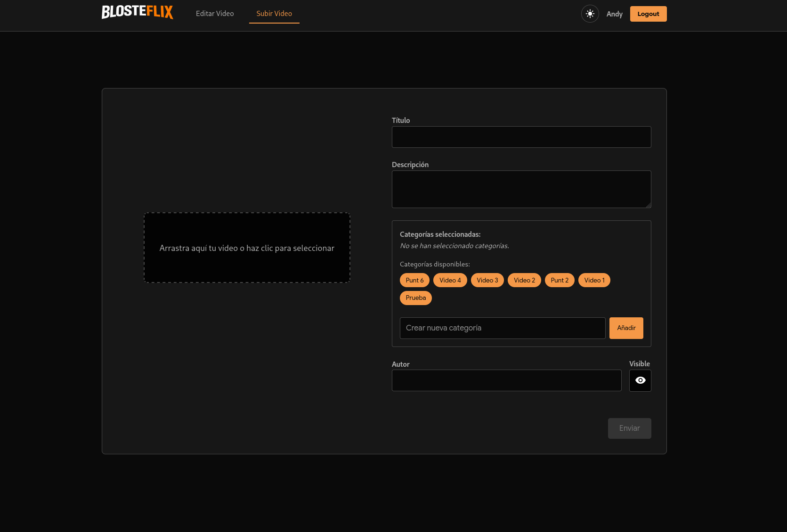Toggle the light/dark theme sun icon

590,14
